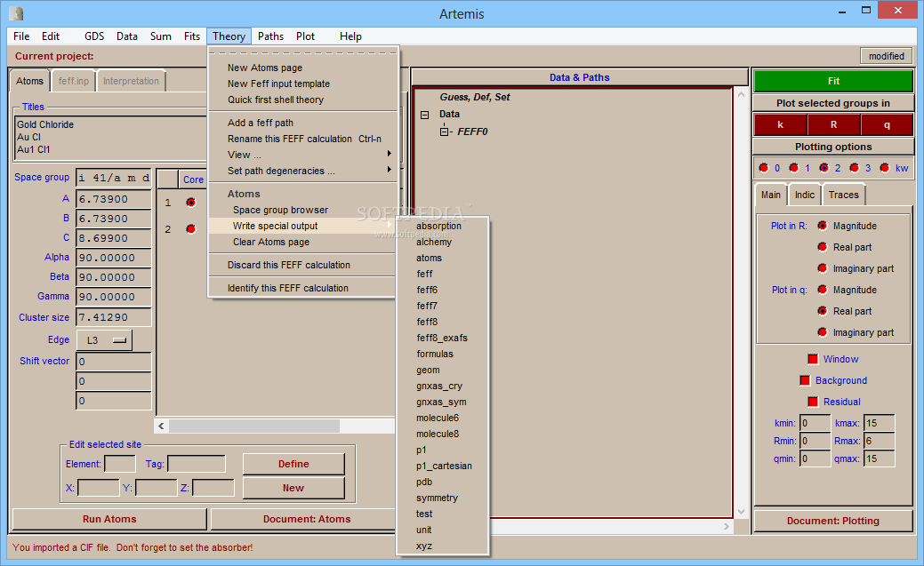Viewport: 924px width, 566px height.
Task: Collapse the FEFF0 tree node
Action: click(445, 132)
